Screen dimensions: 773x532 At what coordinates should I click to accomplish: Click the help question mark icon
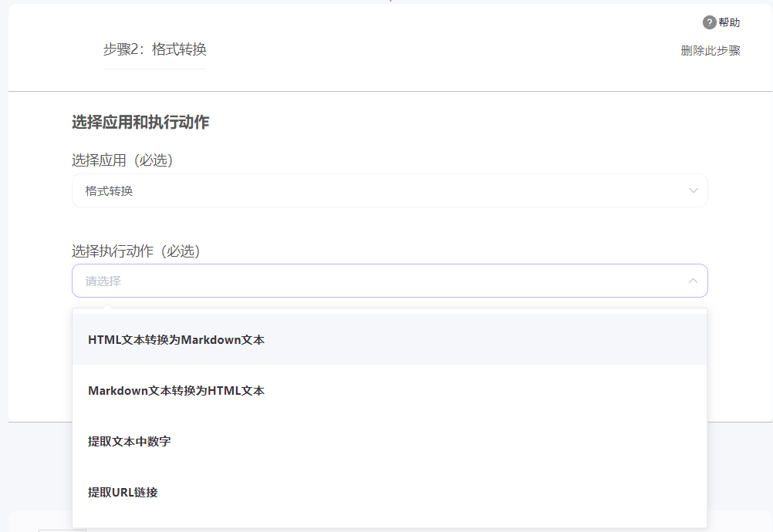709,22
